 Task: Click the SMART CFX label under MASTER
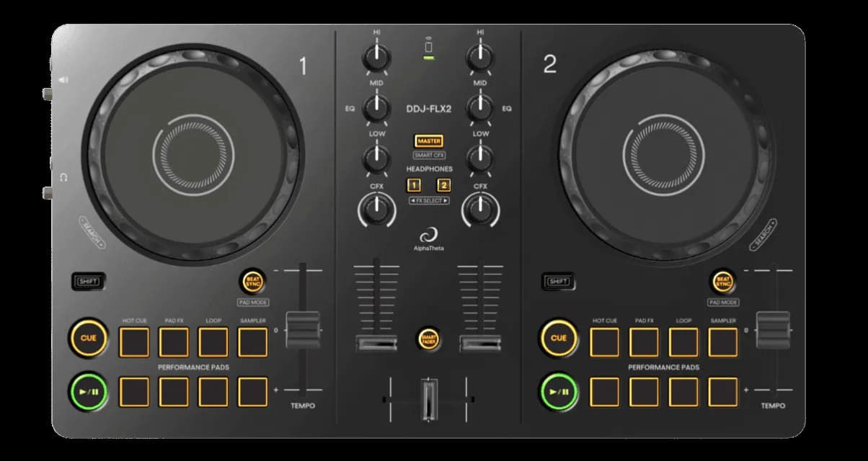(428, 155)
